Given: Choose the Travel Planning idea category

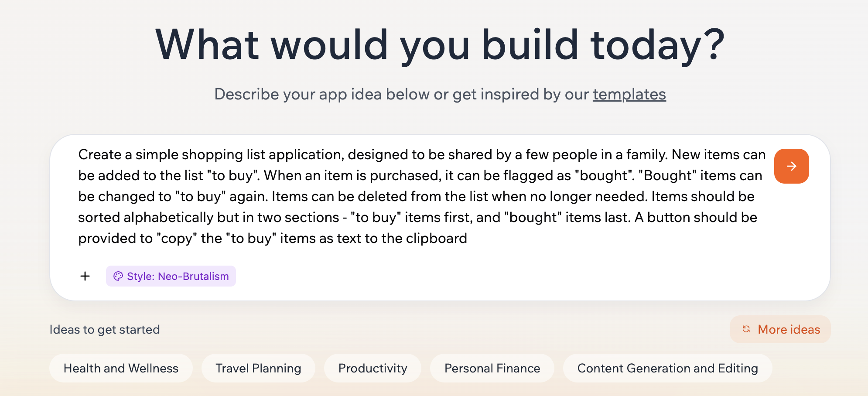Looking at the screenshot, I should click(x=258, y=368).
